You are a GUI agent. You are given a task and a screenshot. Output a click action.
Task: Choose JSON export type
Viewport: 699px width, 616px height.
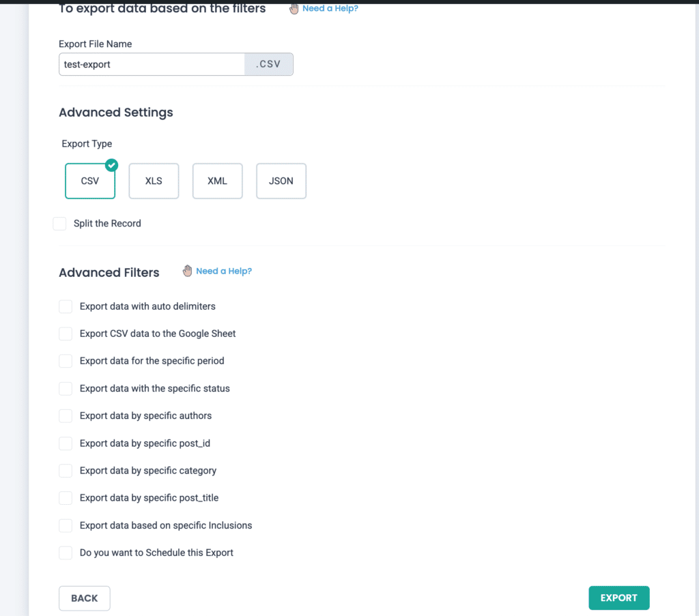281,181
